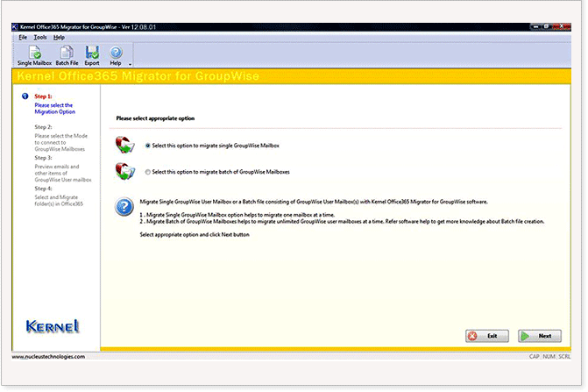
Task: Click 'Please select appropriate option' heading
Action: (155, 118)
